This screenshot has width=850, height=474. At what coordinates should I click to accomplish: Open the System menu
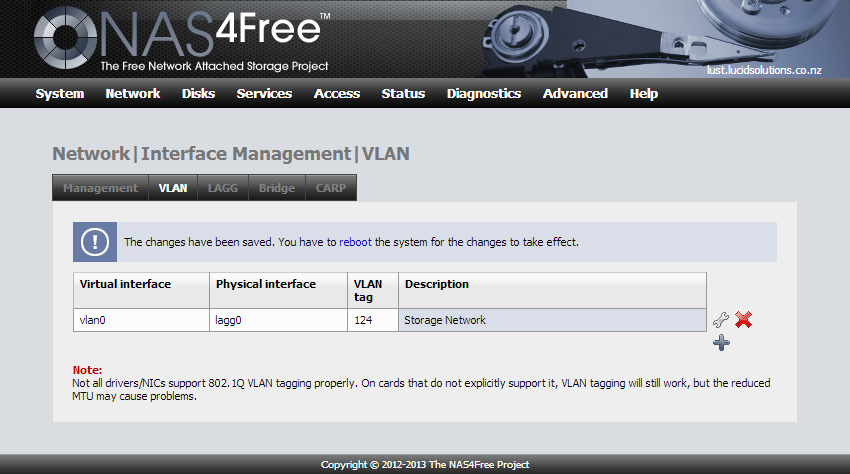[60, 93]
